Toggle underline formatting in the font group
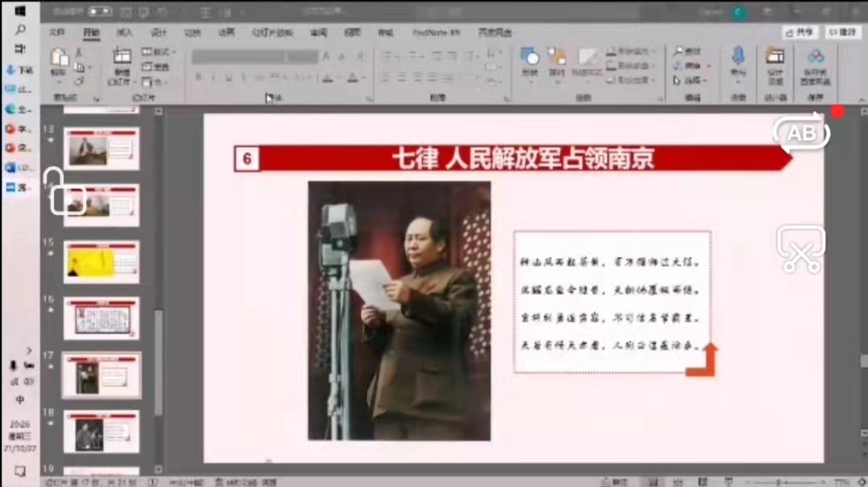This screenshot has width=868, height=487. (229, 78)
